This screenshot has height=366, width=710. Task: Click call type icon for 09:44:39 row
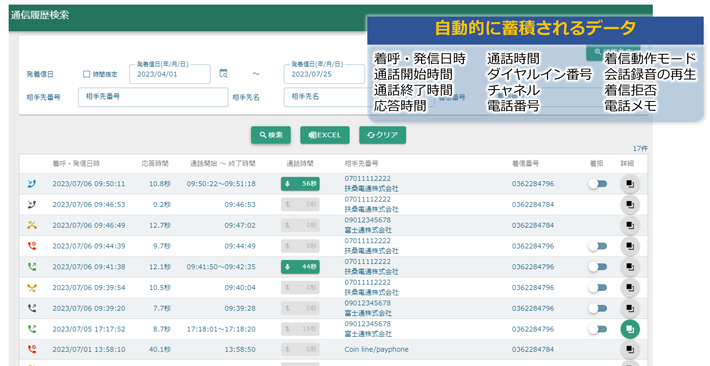pyautogui.click(x=32, y=246)
